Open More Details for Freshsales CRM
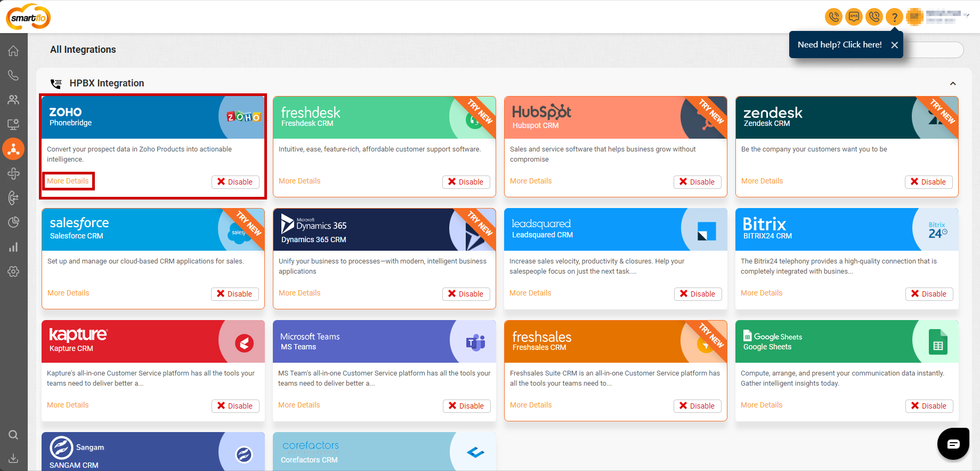The height and width of the screenshot is (471, 980). coord(531,405)
